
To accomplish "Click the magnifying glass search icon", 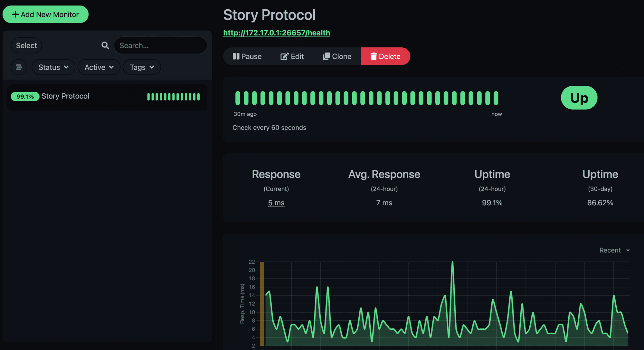I will 105,45.
